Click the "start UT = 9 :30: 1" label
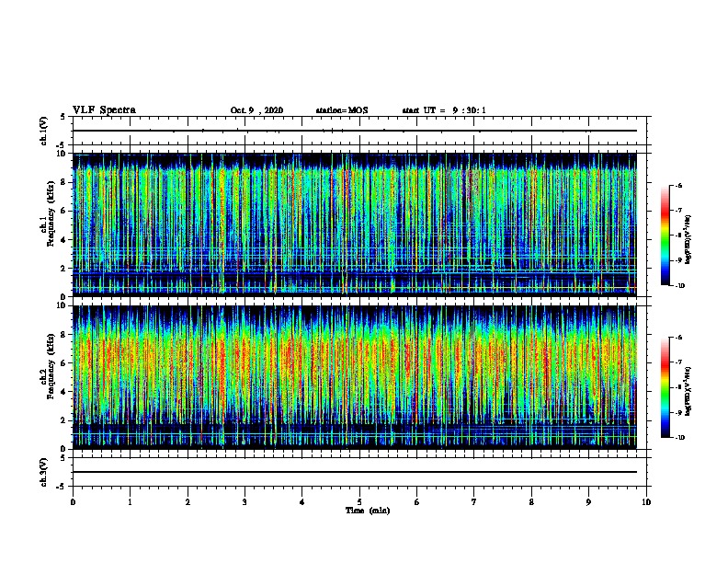The width and height of the screenshot is (728, 563). point(444,110)
